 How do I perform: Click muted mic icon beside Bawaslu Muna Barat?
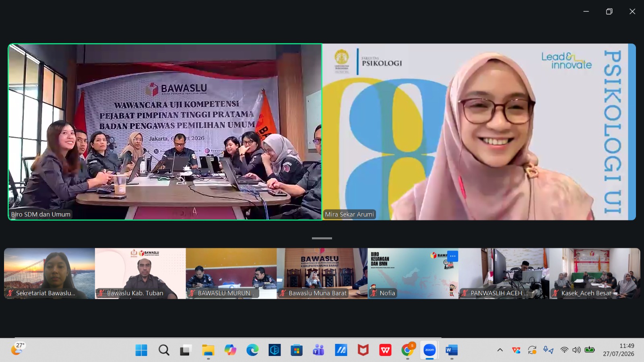point(283,293)
